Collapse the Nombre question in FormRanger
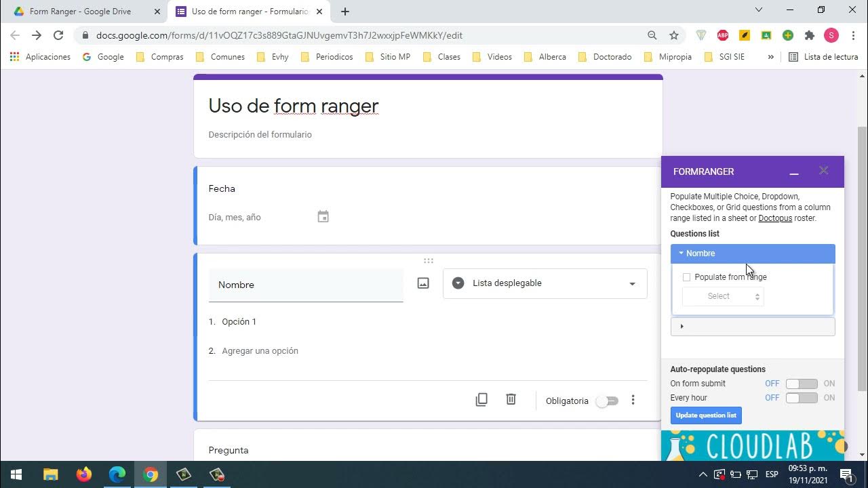Image resolution: width=868 pixels, height=488 pixels. [753, 253]
